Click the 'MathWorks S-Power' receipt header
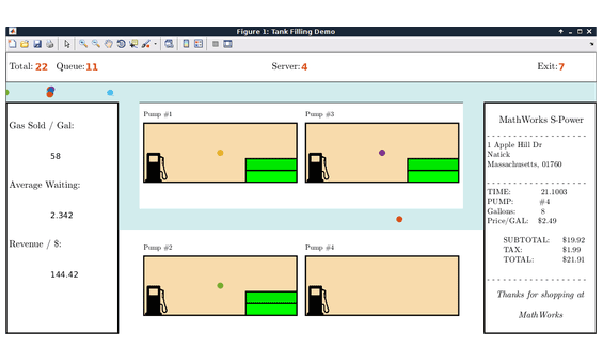This screenshot has width=601, height=361. (541, 120)
